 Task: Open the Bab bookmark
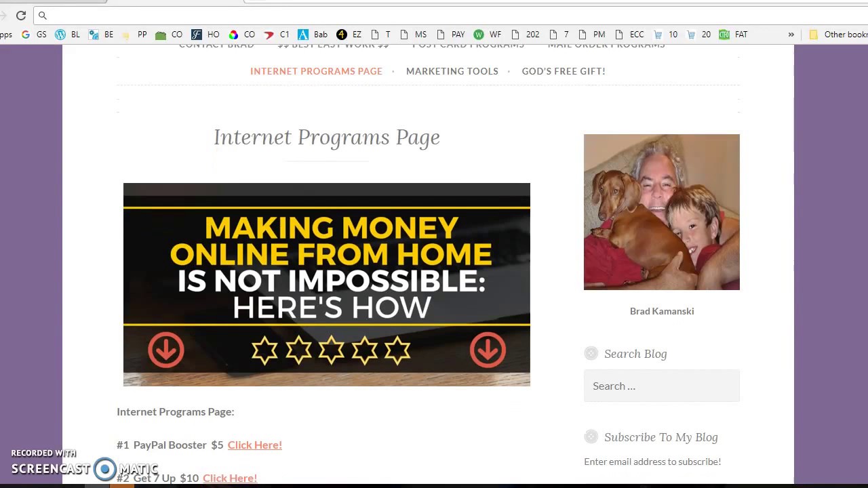pos(313,34)
